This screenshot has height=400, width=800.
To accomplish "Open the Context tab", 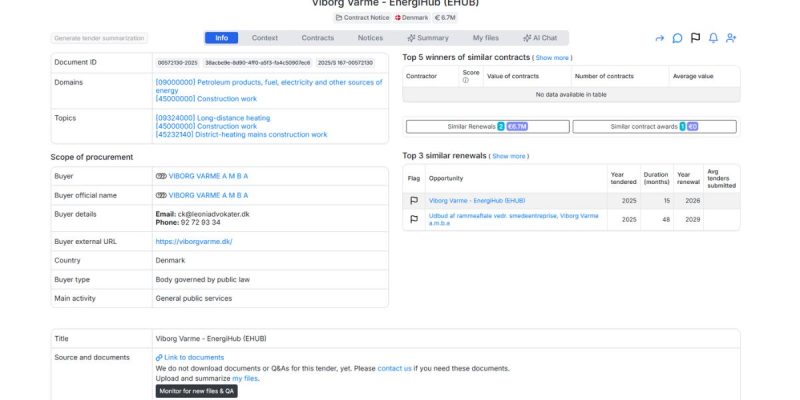I will coord(265,38).
